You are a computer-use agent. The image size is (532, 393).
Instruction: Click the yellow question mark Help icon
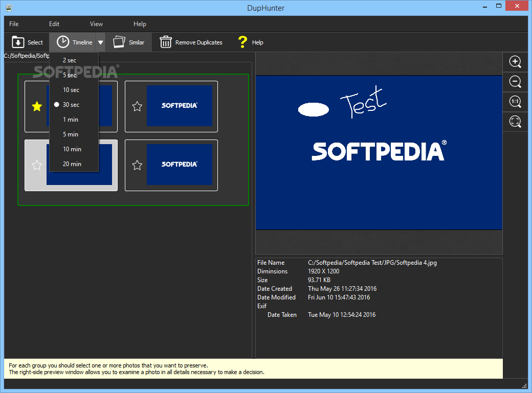click(x=242, y=42)
